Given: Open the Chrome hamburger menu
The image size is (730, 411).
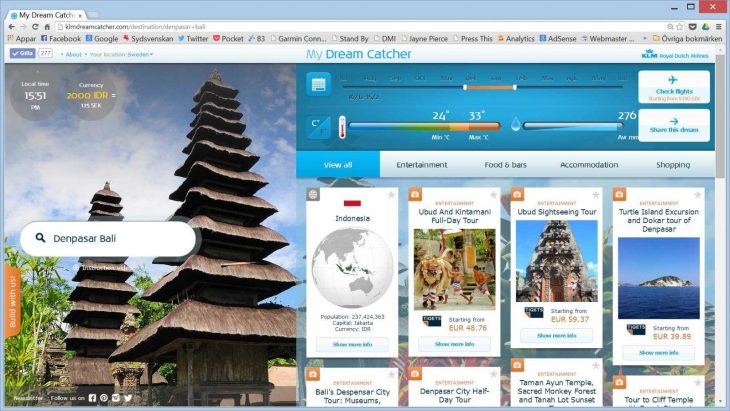Looking at the screenshot, I should (x=719, y=27).
